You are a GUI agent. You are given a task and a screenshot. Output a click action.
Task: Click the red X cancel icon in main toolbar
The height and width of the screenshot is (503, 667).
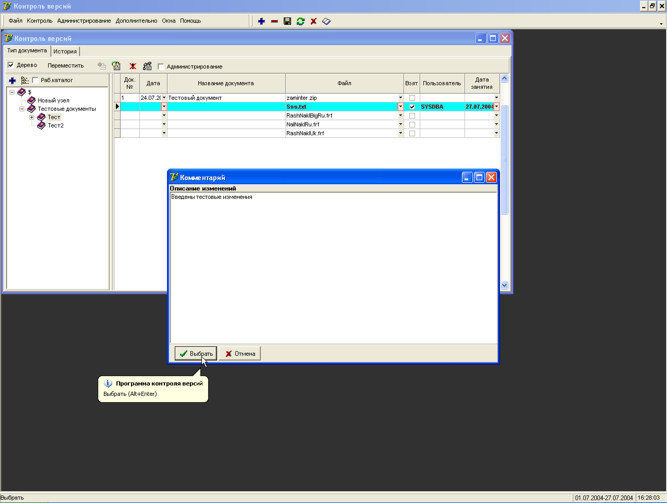pos(313,21)
